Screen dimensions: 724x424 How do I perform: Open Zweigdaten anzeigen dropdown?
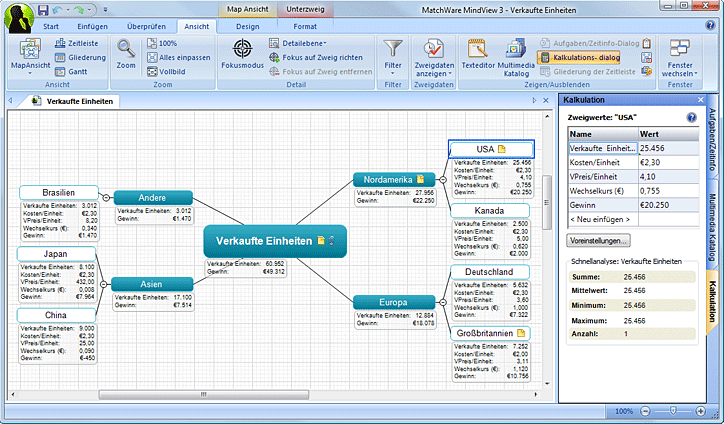(434, 58)
